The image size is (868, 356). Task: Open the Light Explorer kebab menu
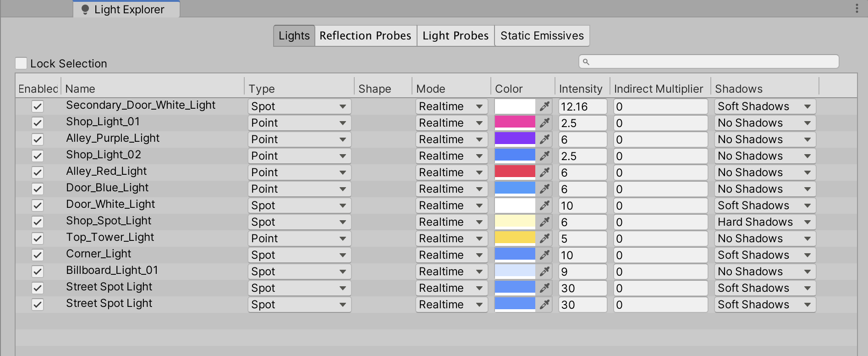click(x=857, y=9)
